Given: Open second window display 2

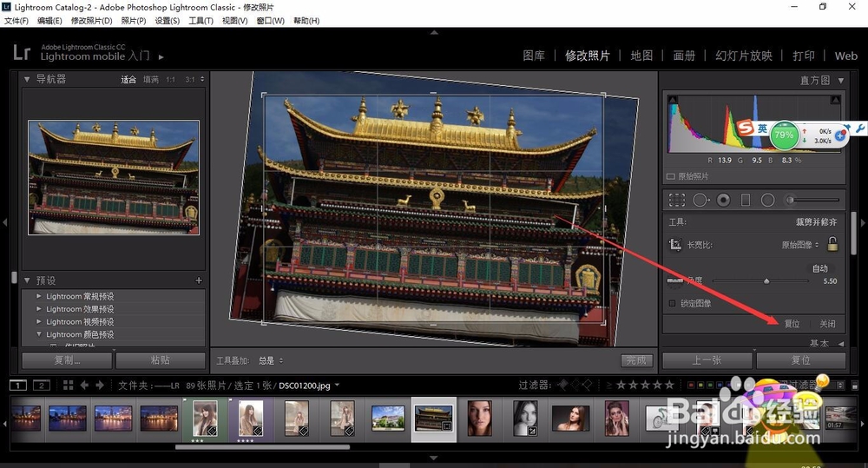Looking at the screenshot, I should coord(42,385).
